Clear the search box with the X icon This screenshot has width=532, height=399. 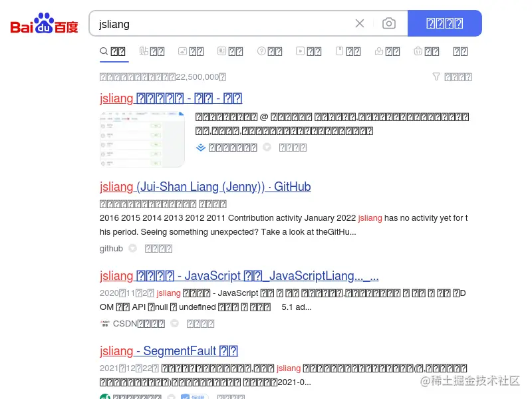coord(360,23)
